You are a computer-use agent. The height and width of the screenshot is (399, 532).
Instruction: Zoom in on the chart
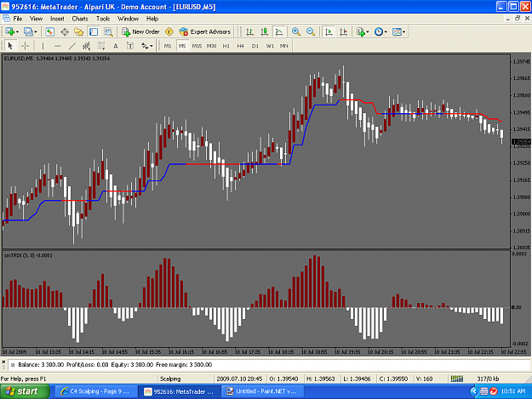(296, 31)
